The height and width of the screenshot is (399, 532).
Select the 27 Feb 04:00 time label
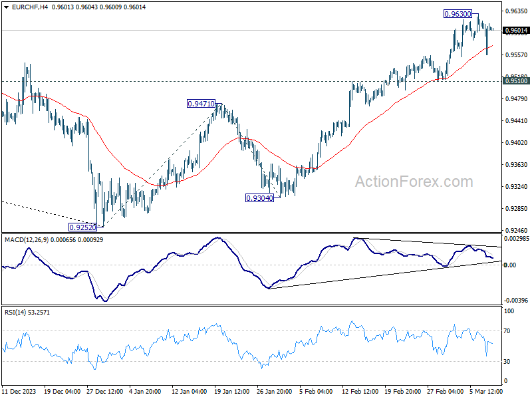pyautogui.click(x=445, y=391)
